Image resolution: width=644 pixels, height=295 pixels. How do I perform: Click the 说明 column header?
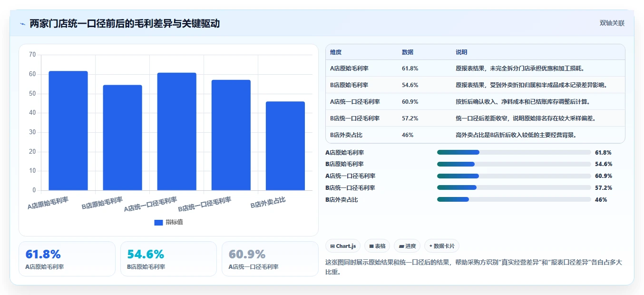(x=461, y=52)
